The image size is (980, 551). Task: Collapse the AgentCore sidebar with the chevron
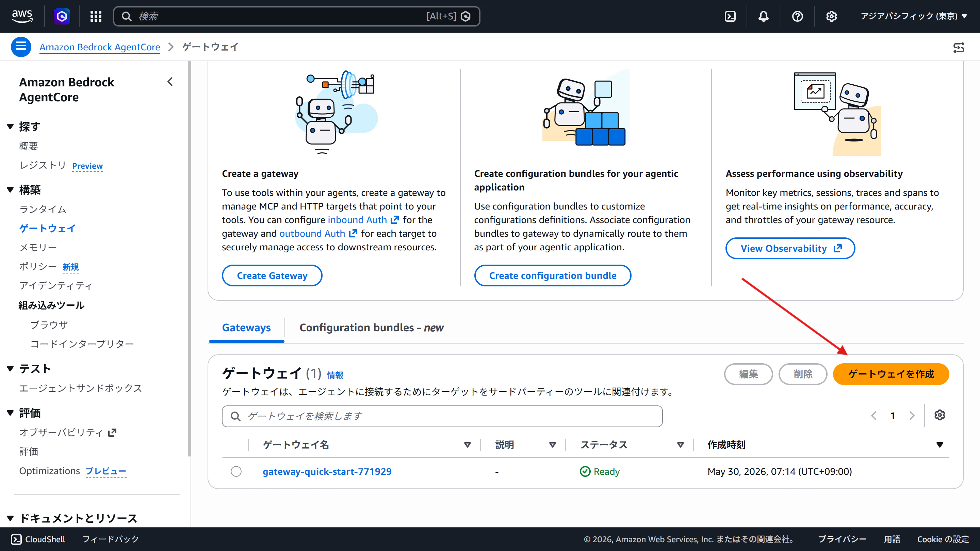170,82
